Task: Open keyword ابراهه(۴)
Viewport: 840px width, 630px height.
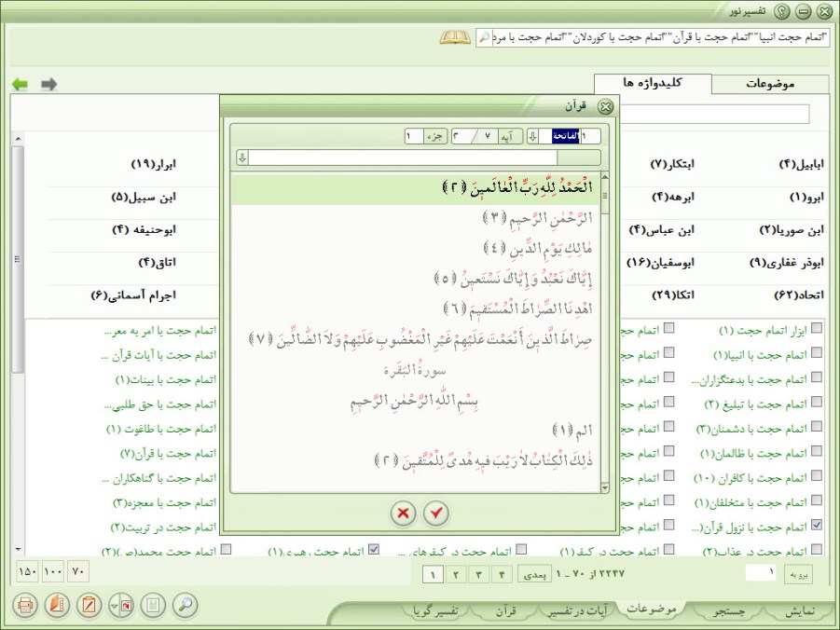Action: (672, 198)
